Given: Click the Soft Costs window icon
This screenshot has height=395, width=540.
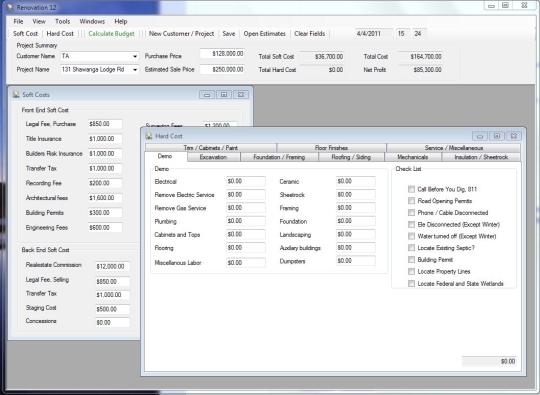Looking at the screenshot, I should [16, 94].
